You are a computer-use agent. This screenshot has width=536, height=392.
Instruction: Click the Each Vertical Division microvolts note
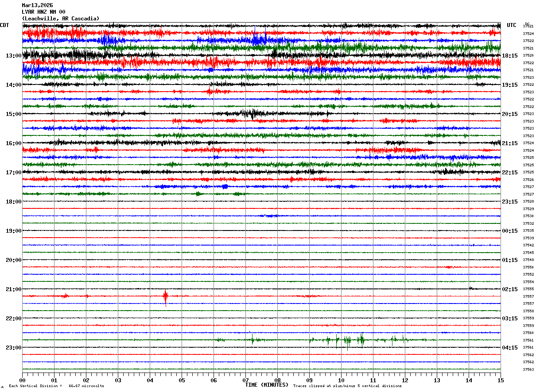56,386
